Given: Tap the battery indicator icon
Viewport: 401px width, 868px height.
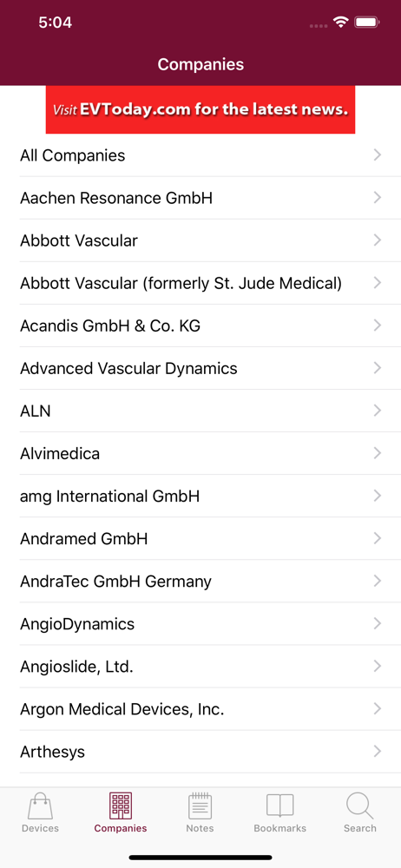Looking at the screenshot, I should click(366, 23).
